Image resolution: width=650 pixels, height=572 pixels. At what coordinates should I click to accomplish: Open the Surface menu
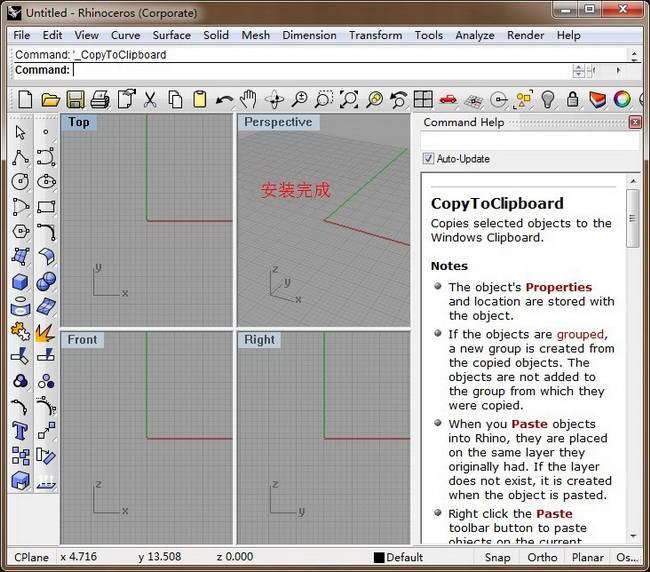(172, 35)
